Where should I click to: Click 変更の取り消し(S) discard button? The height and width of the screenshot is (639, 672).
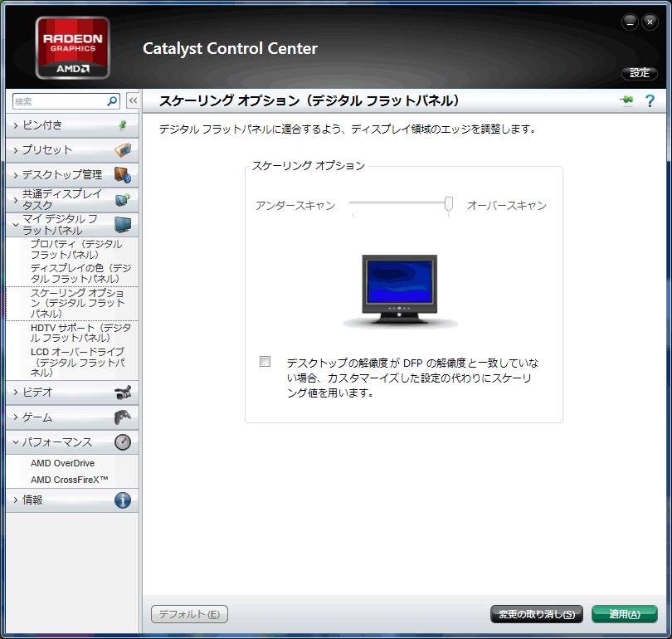[x=537, y=614]
